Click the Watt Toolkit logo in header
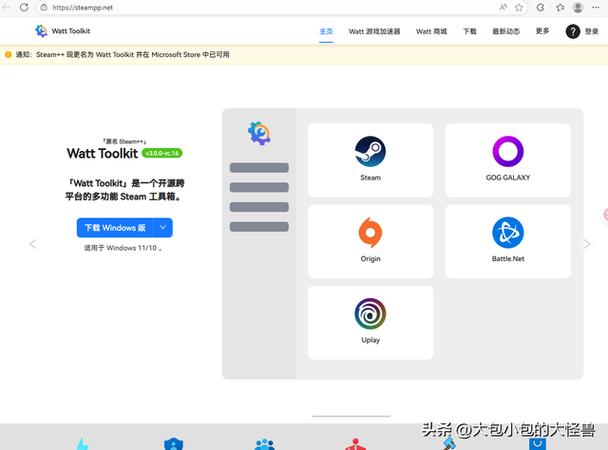608x450 pixels. (x=41, y=31)
